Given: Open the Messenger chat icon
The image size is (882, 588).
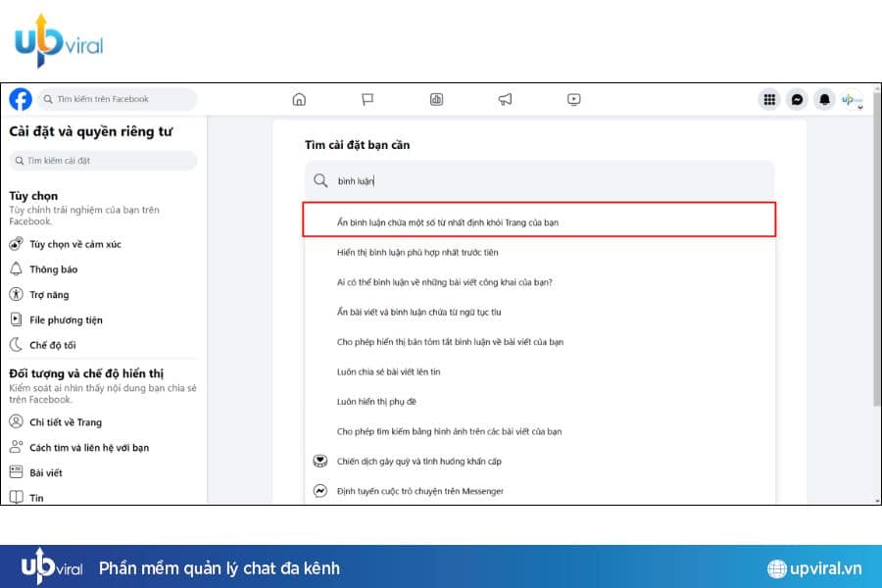Looking at the screenshot, I should coord(798,99).
